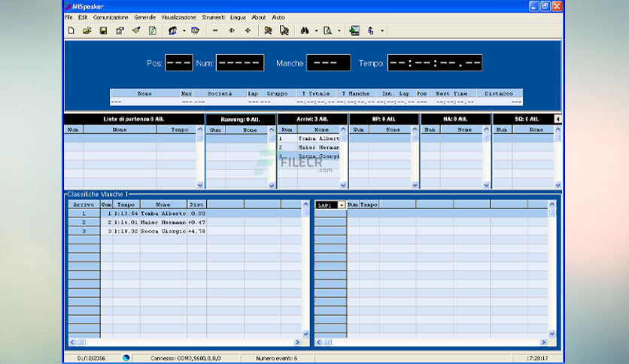Click the Tempo display field
The height and width of the screenshot is (364, 629).
(x=435, y=63)
